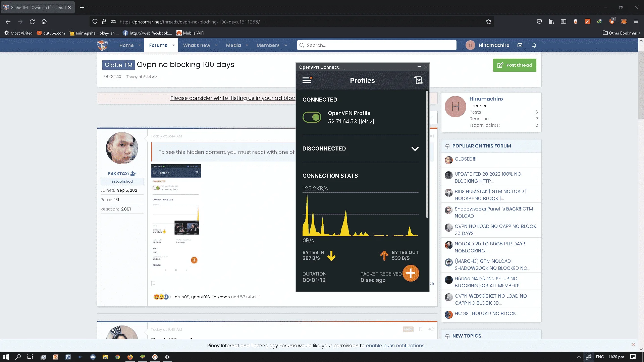This screenshot has height=362, width=644.
Task: Click the enable push notifications link
Action: pyautogui.click(x=395, y=346)
